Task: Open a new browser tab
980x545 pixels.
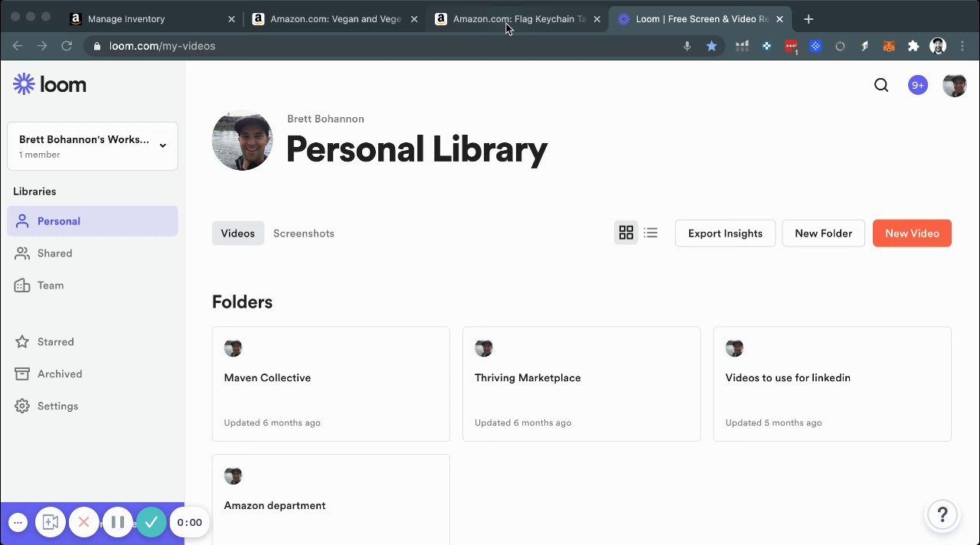Action: tap(808, 19)
